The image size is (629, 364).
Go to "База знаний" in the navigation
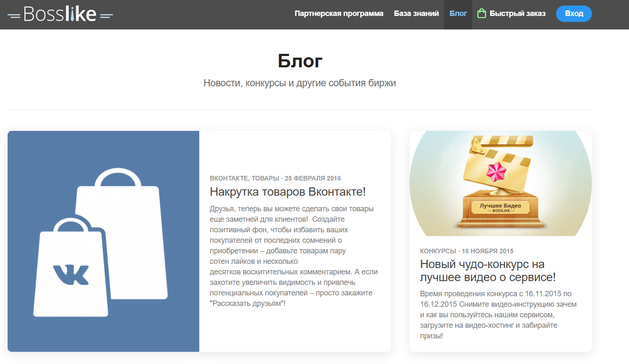pyautogui.click(x=416, y=13)
